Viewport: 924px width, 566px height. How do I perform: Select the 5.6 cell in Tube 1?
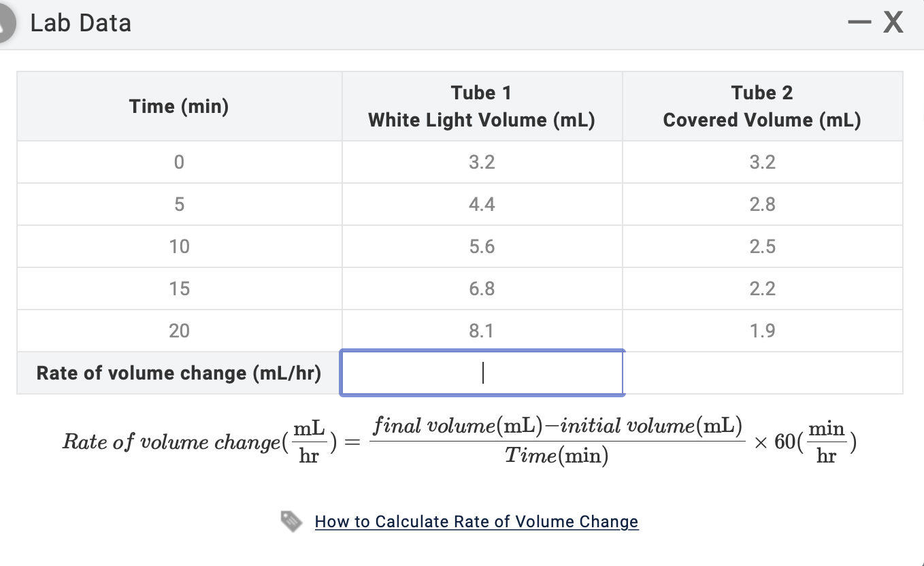pos(482,246)
